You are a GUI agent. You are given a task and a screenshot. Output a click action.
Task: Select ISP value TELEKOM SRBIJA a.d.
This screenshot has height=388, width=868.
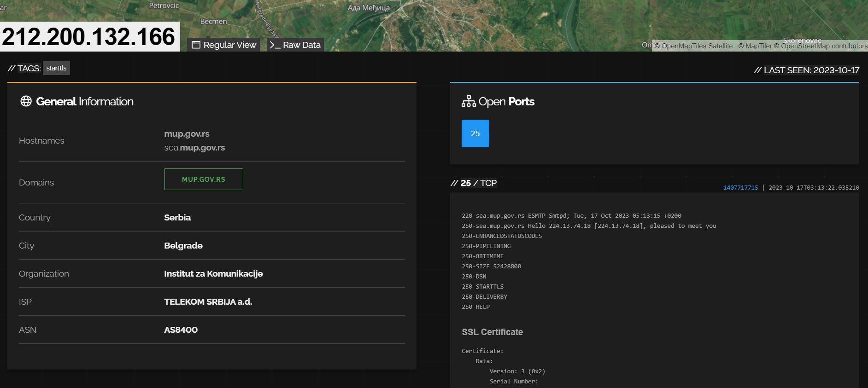pyautogui.click(x=208, y=301)
